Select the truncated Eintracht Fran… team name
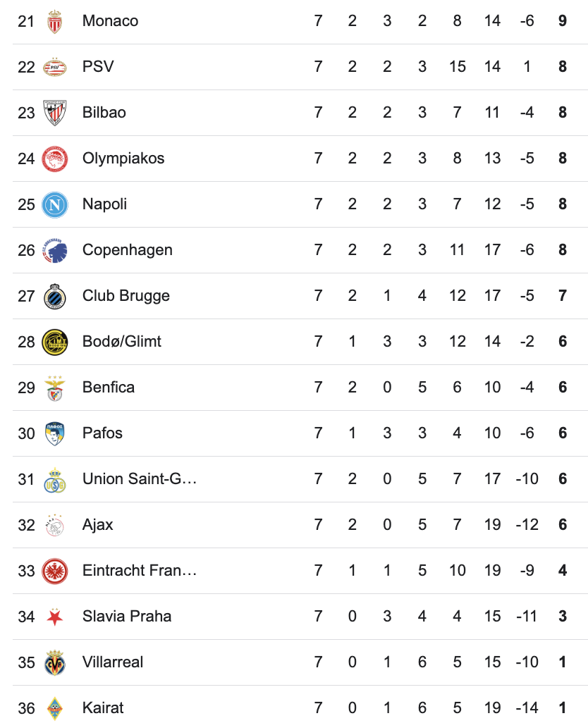The height and width of the screenshot is (723, 588). coord(140,571)
